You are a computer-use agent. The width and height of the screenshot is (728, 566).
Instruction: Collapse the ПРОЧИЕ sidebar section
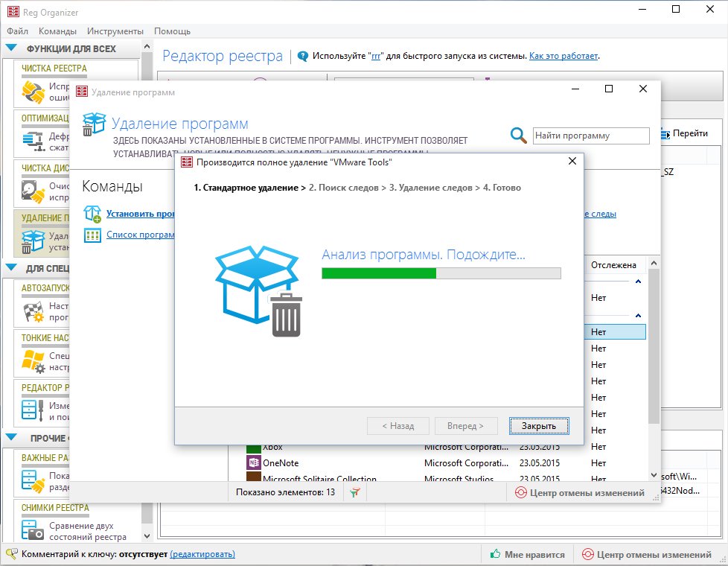11,437
